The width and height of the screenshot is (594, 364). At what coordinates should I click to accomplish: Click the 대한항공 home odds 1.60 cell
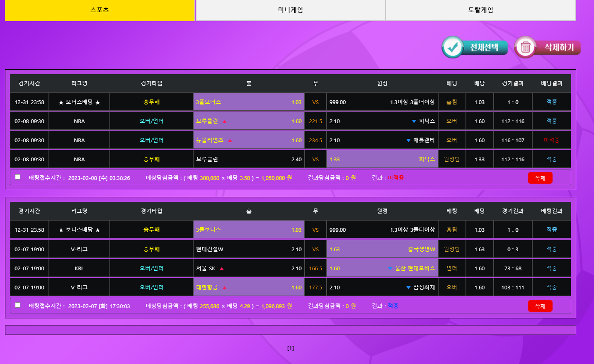[x=249, y=287]
